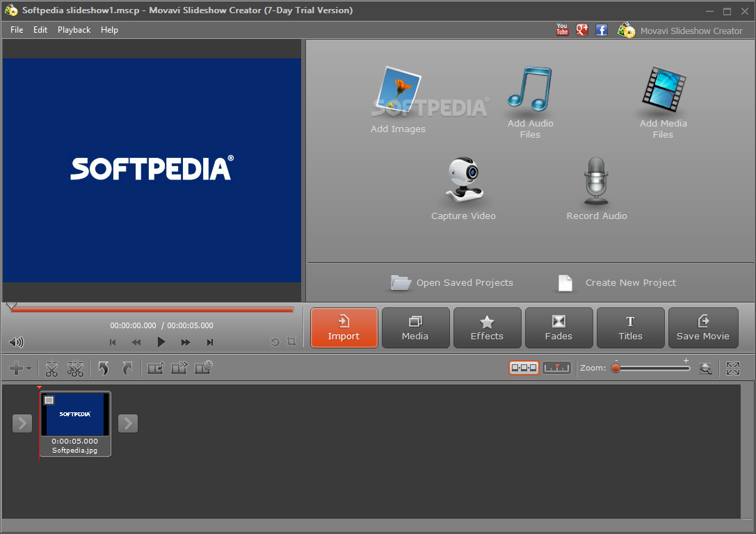
Task: Open the File menu
Action: (17, 30)
